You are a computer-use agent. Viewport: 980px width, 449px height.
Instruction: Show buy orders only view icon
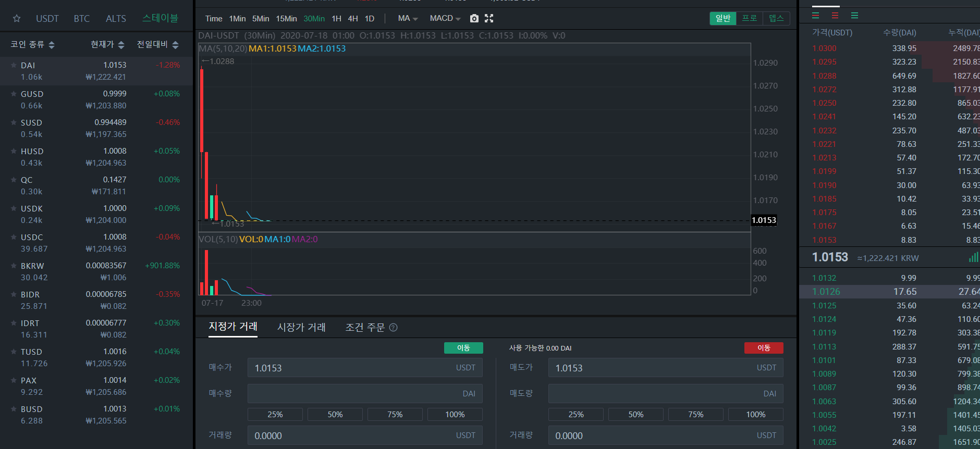click(x=854, y=16)
